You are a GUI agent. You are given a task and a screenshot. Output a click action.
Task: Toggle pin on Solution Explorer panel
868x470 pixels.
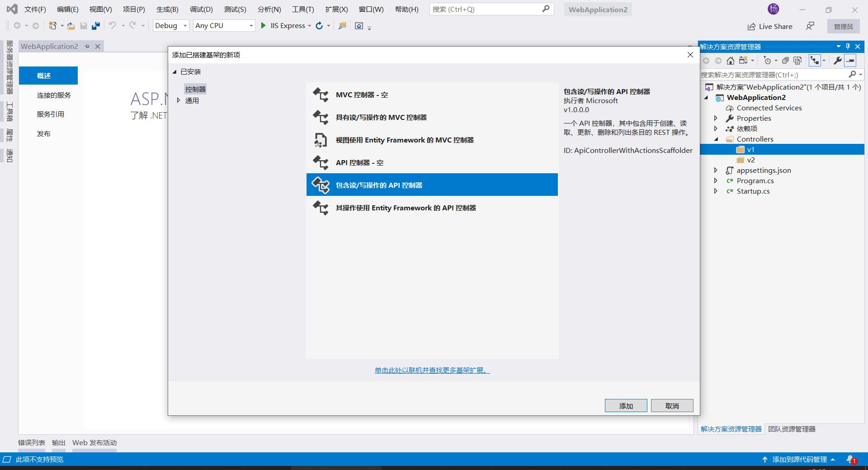click(x=848, y=47)
